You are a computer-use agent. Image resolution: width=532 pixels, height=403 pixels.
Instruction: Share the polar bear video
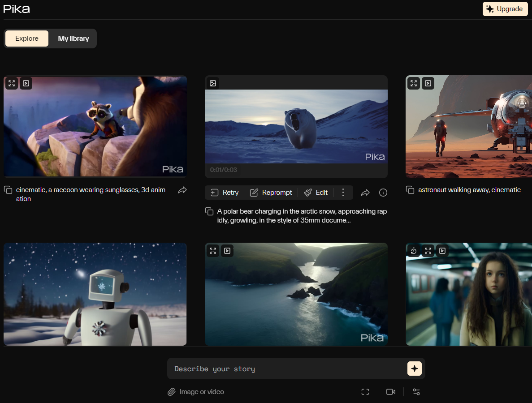click(365, 193)
